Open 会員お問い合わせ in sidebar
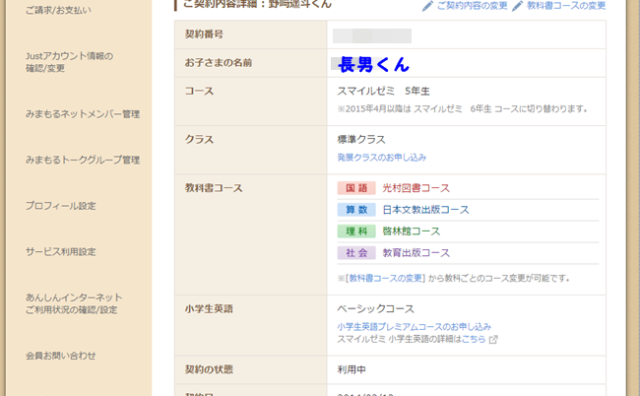Viewport: 640px width, 396px height. point(61,356)
